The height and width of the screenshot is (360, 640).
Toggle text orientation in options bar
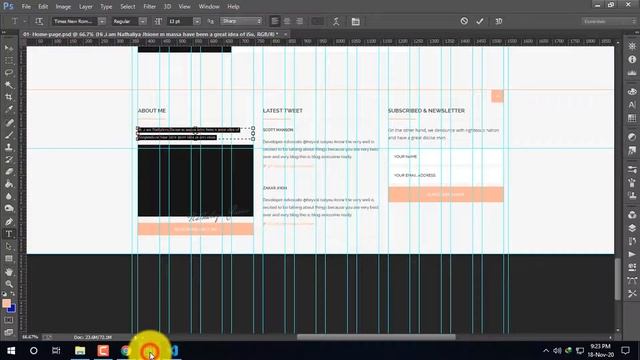tap(39, 21)
